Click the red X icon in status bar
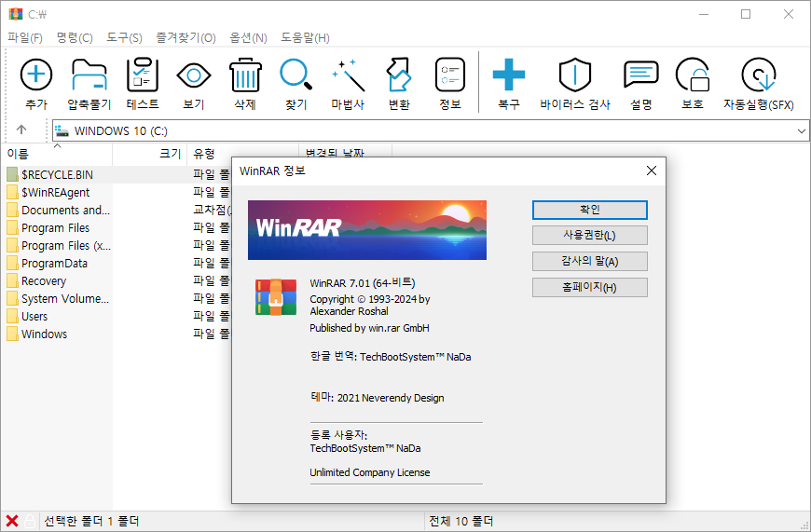811x532 pixels. point(12,521)
